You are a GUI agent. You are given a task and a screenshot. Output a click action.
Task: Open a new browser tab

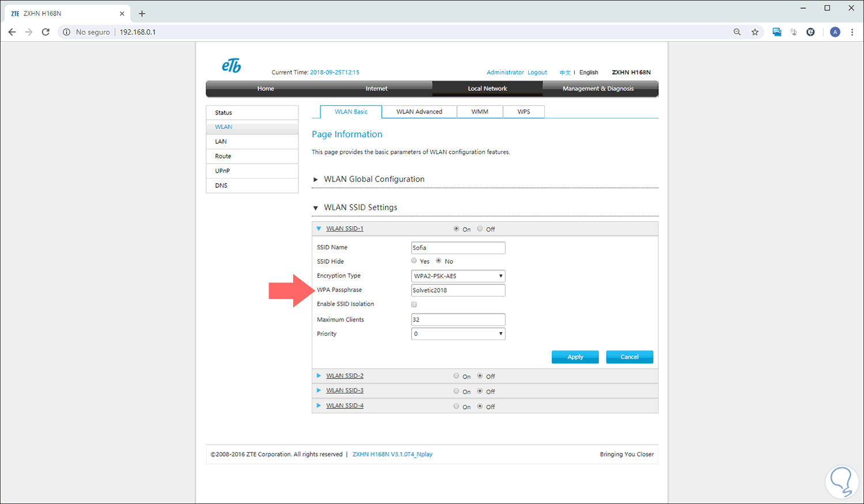142,13
